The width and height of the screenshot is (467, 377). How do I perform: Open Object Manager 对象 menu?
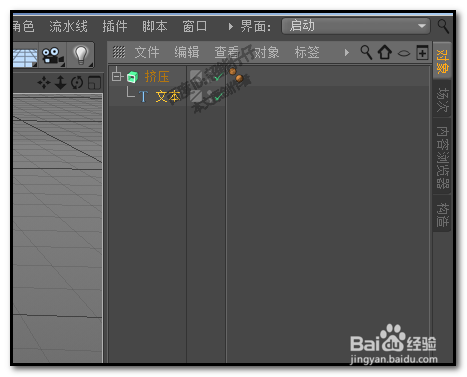pyautogui.click(x=267, y=52)
